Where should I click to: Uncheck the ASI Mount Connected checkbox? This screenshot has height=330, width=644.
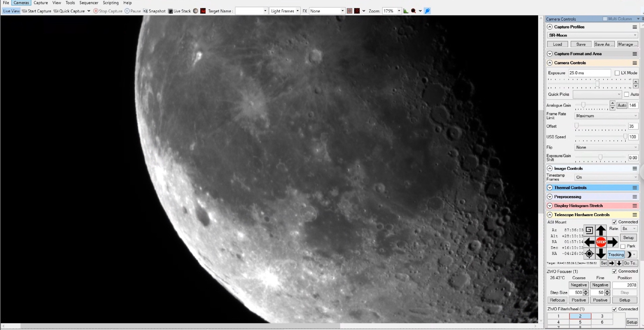(x=614, y=222)
